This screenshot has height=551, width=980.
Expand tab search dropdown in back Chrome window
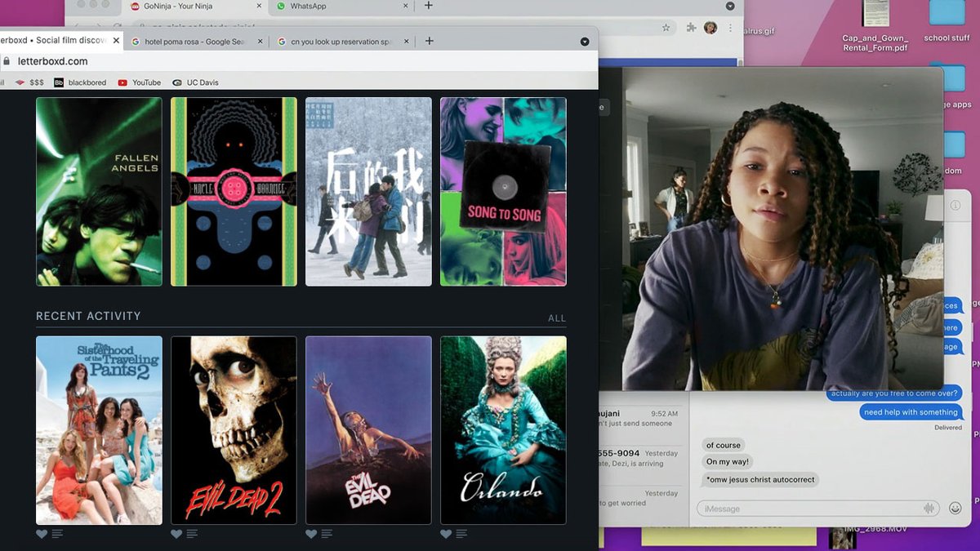click(x=729, y=6)
